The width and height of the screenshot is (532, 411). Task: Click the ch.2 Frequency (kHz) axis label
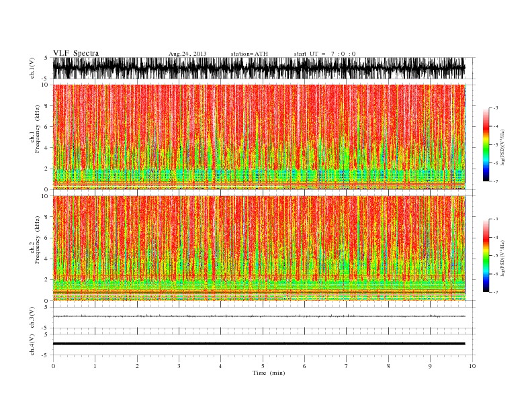(x=35, y=240)
